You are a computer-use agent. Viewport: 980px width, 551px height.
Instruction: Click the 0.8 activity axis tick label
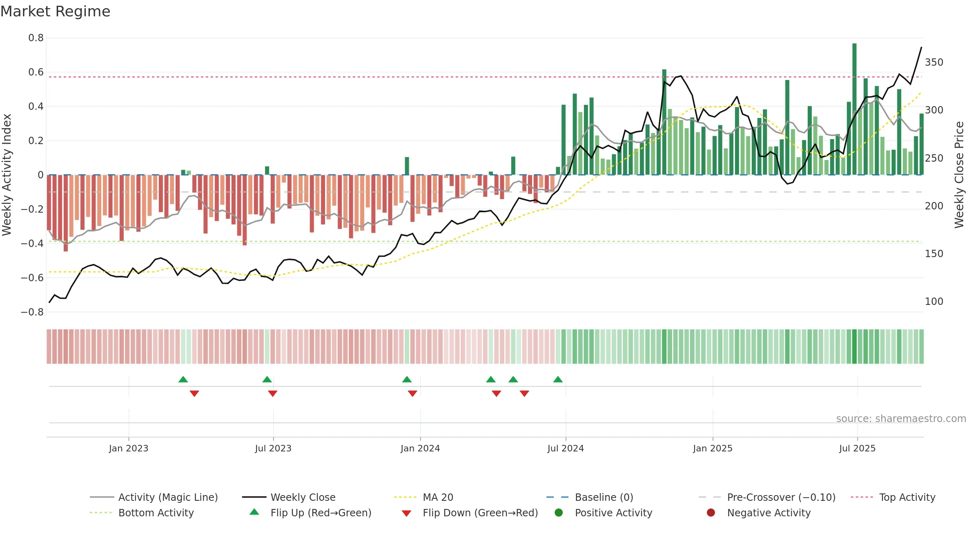[36, 38]
